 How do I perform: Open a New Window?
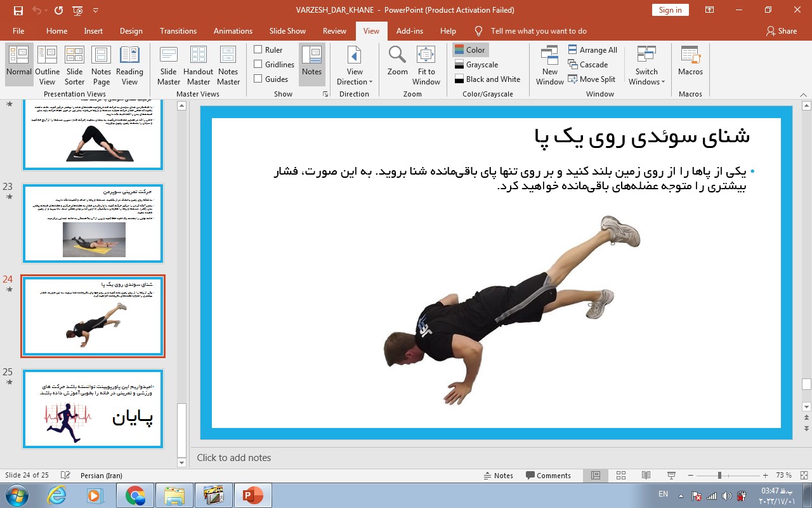coord(549,65)
